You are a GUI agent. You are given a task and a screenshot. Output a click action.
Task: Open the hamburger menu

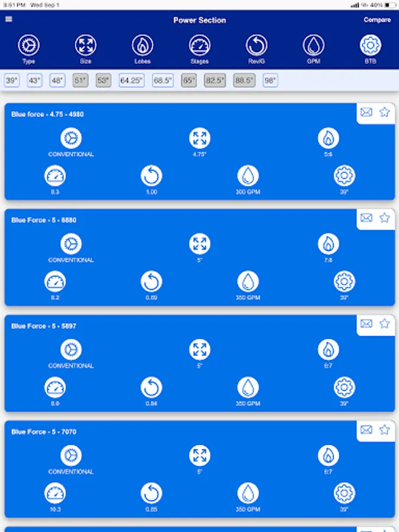(x=9, y=19)
